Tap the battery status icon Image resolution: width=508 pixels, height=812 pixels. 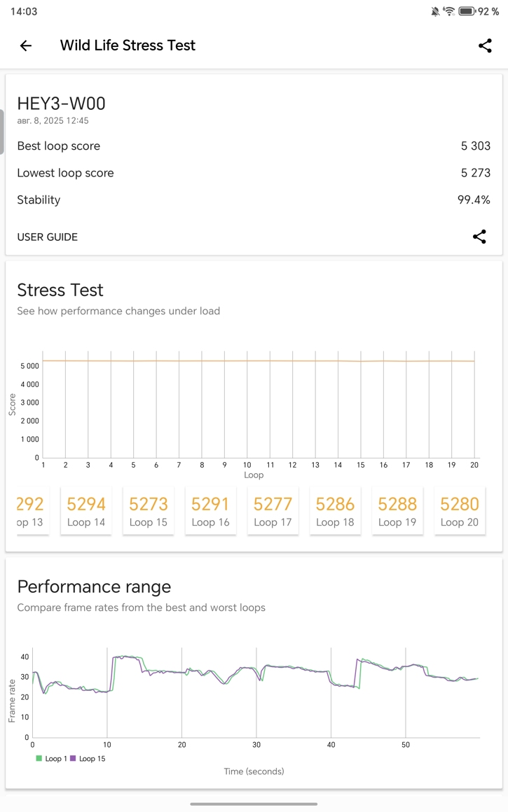click(x=467, y=11)
